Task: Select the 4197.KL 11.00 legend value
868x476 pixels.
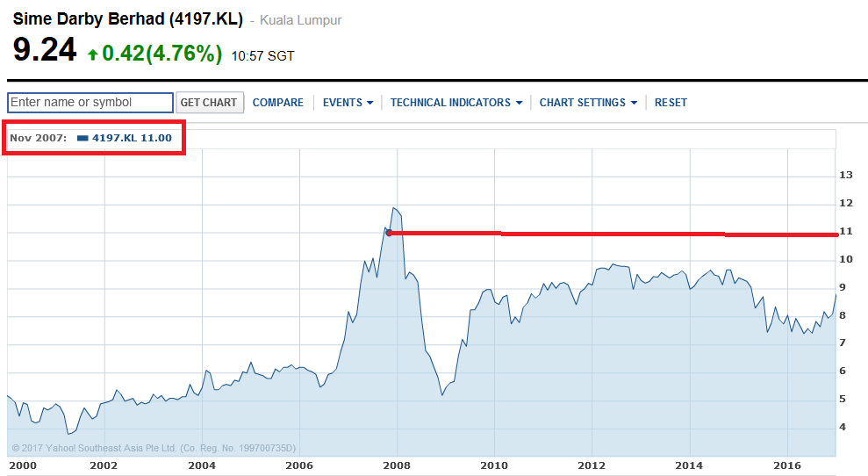Action: pos(132,138)
